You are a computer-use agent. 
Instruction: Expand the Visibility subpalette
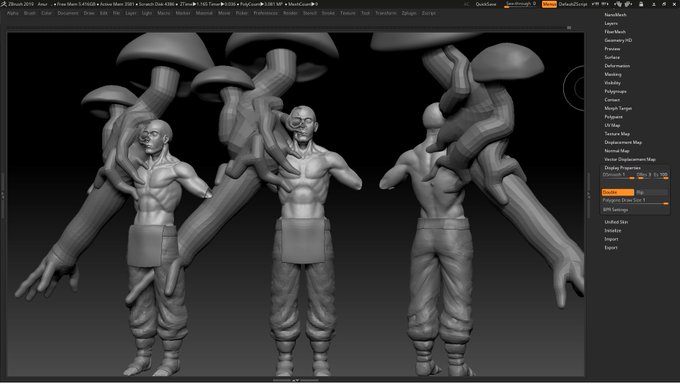click(612, 83)
